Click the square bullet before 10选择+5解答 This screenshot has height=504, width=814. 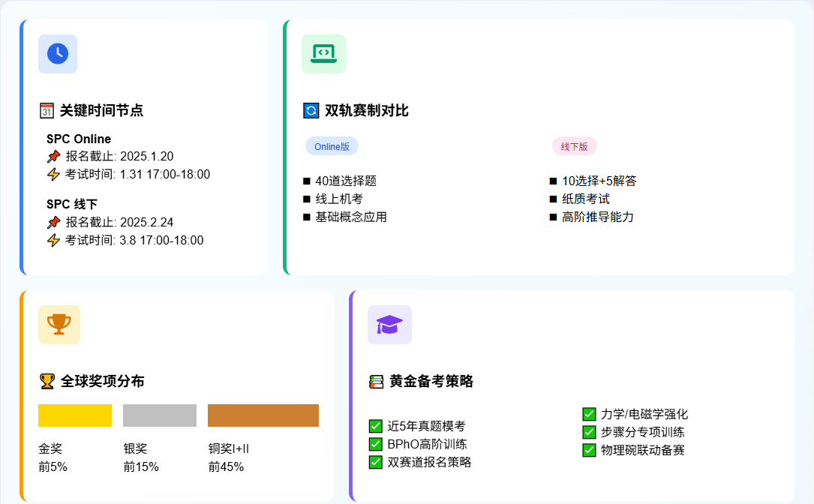(554, 181)
